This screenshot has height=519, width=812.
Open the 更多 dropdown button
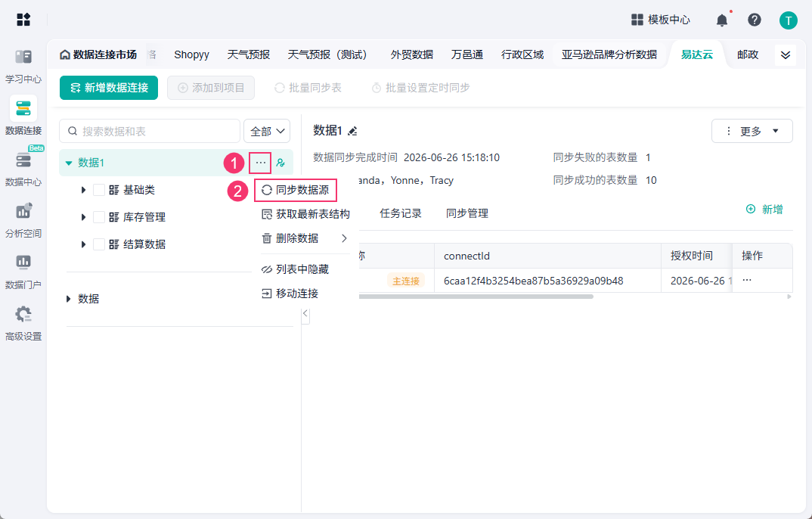pos(752,131)
